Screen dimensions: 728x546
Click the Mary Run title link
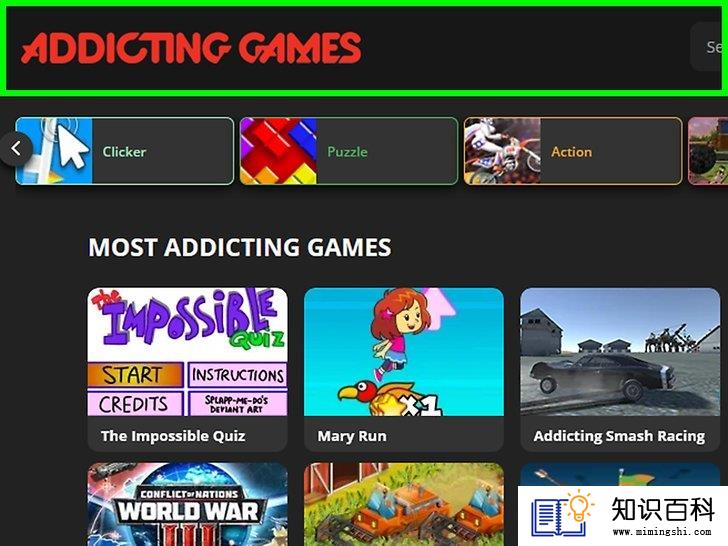tap(352, 436)
